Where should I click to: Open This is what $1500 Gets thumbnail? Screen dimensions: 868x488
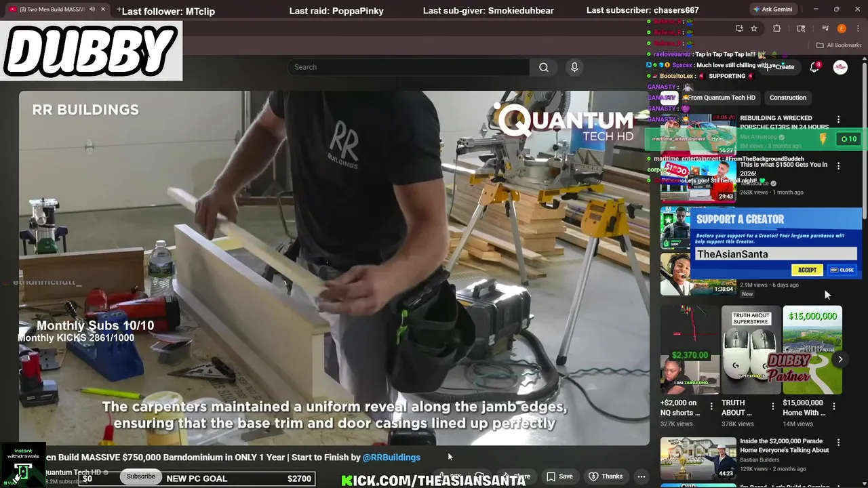coord(698,182)
